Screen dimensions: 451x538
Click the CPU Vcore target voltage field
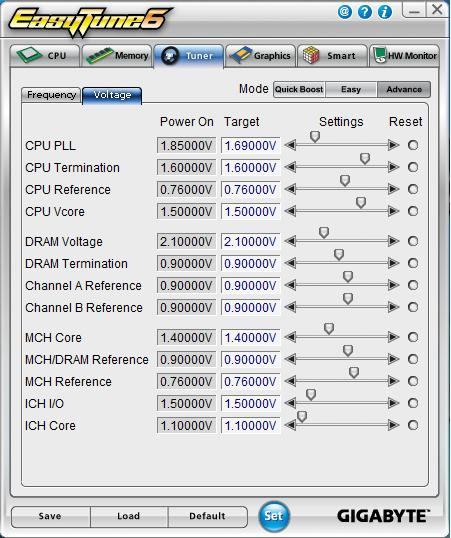251,211
